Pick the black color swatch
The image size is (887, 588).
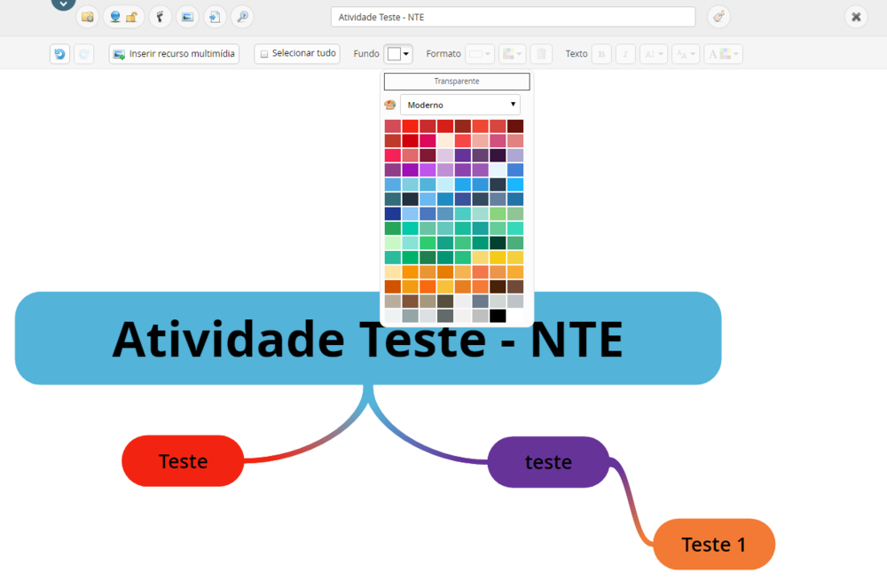(498, 316)
